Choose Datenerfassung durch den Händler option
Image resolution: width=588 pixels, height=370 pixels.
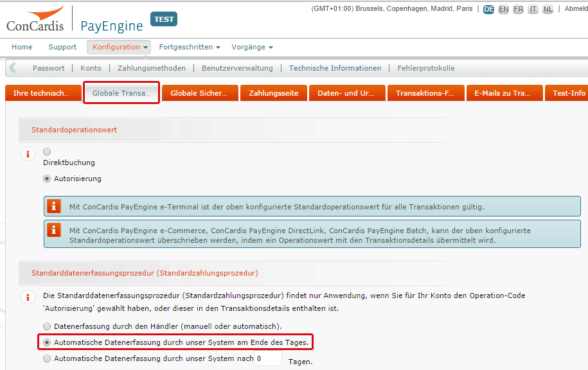click(47, 326)
